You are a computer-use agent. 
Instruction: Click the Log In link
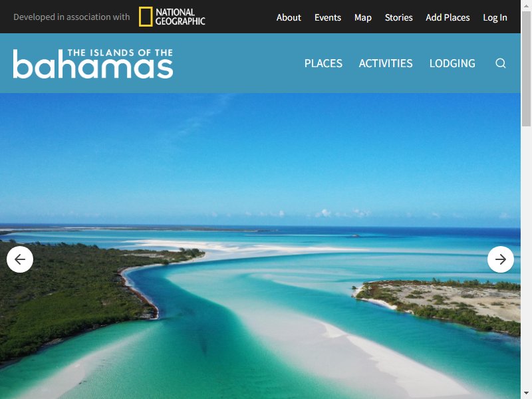(x=495, y=17)
